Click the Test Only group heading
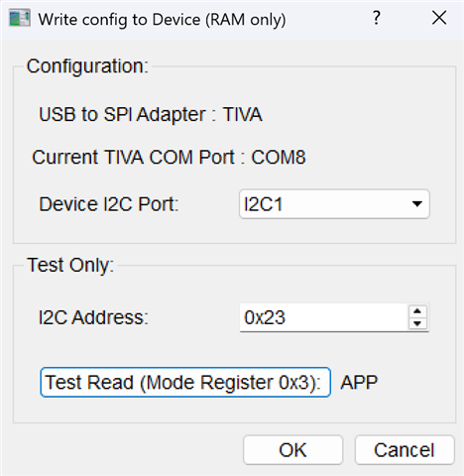The height and width of the screenshot is (476, 464). point(70,265)
